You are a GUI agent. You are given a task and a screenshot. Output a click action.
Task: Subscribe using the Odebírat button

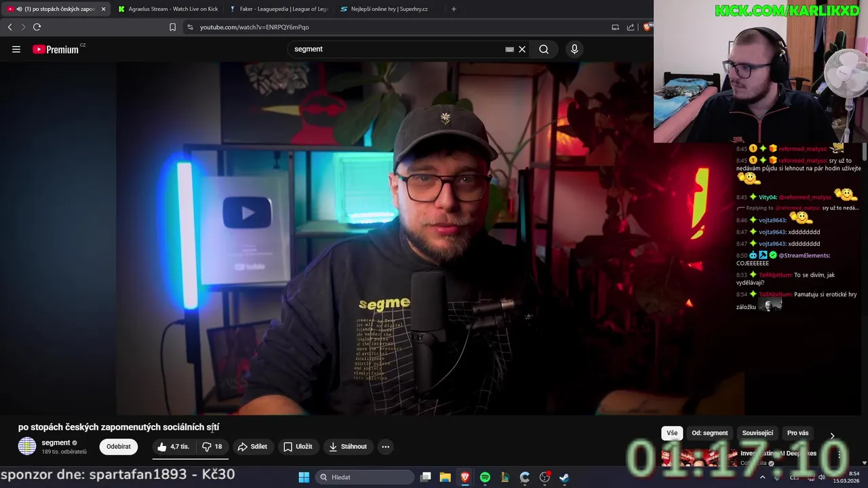tap(119, 447)
